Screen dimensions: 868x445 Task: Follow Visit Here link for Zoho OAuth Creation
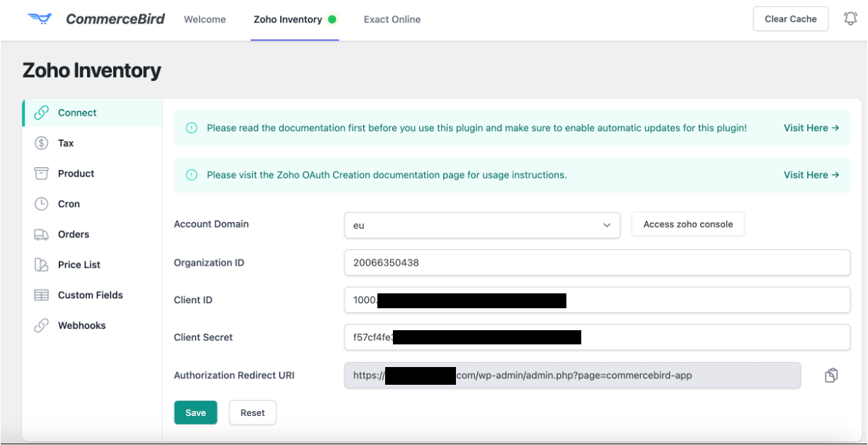[x=811, y=175]
